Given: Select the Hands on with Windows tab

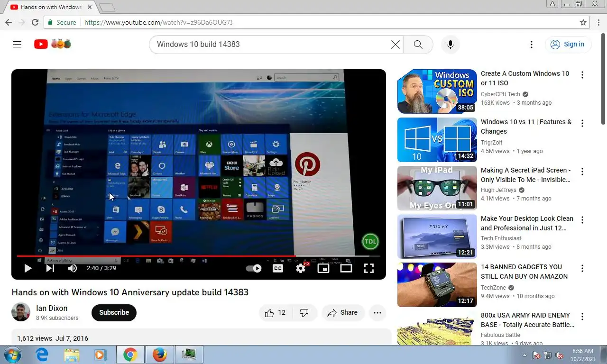Looking at the screenshot, I should 50,7.
